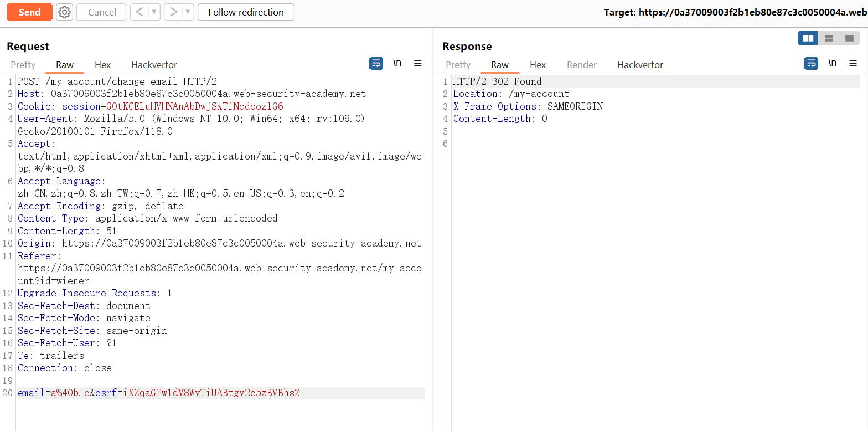Viewport: 868px width, 431px height.
Task: Select top-bottom stacked layout icon
Action: 829,38
